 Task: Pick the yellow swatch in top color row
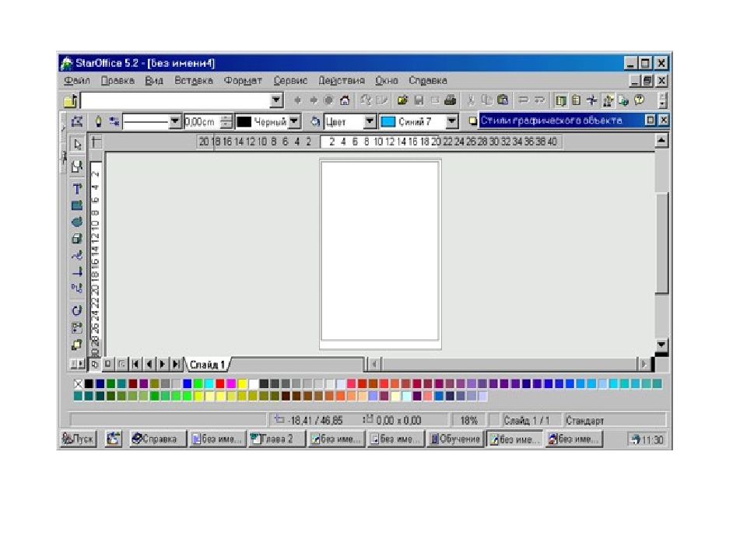(242, 383)
